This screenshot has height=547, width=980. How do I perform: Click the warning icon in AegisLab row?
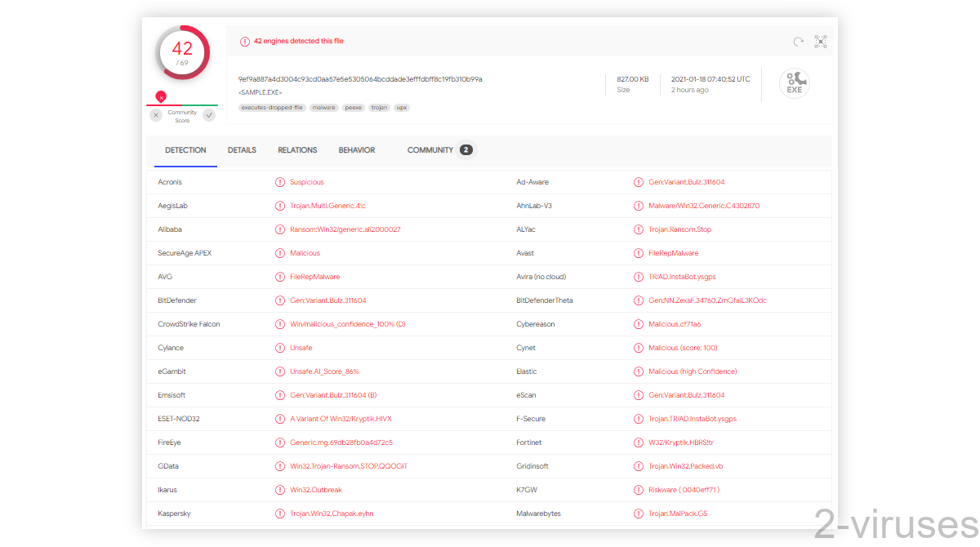pos(280,206)
